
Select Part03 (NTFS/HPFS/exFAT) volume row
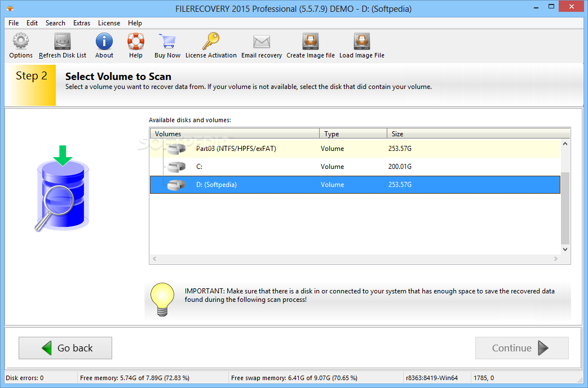click(x=355, y=149)
